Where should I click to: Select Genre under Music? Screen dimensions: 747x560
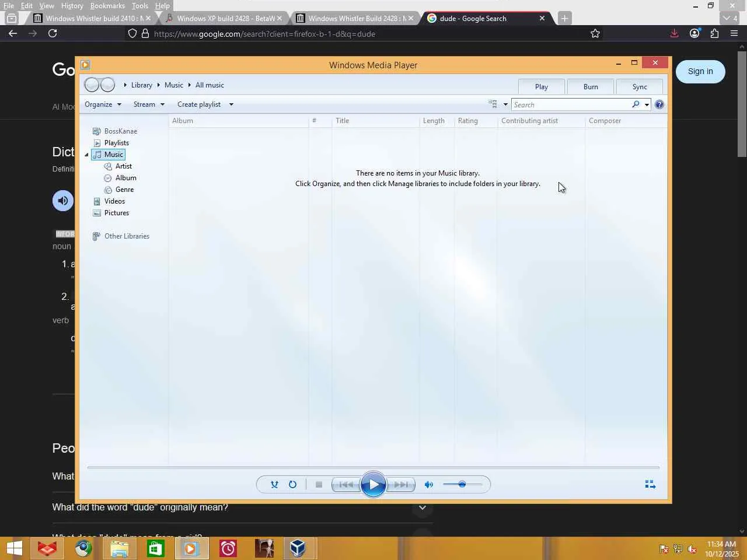[x=124, y=190]
